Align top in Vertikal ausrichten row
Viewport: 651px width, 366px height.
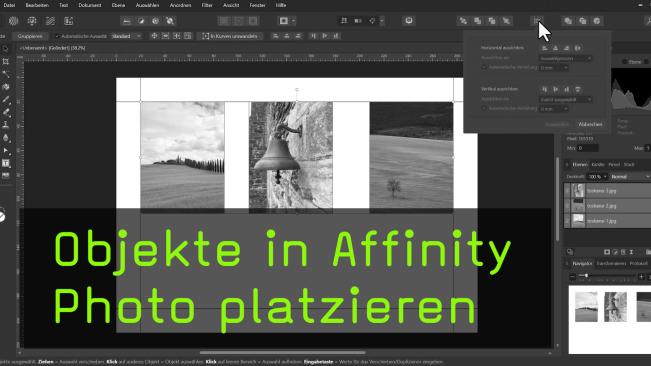coord(545,89)
